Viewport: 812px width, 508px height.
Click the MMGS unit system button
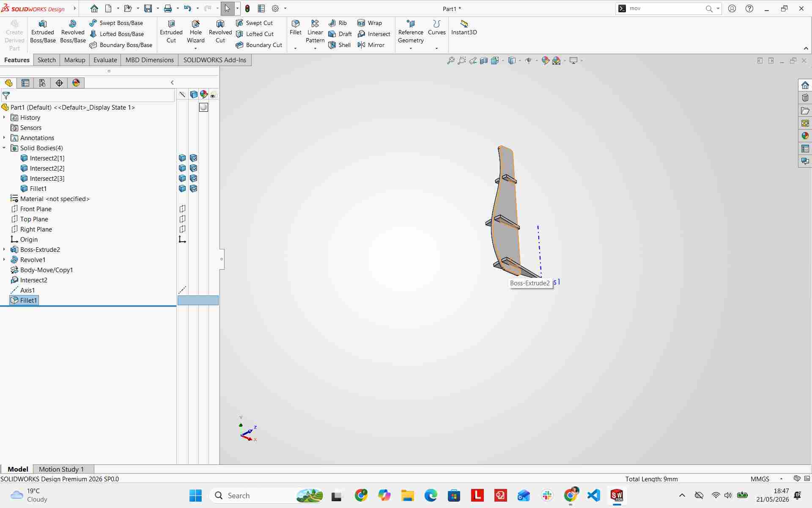point(760,479)
